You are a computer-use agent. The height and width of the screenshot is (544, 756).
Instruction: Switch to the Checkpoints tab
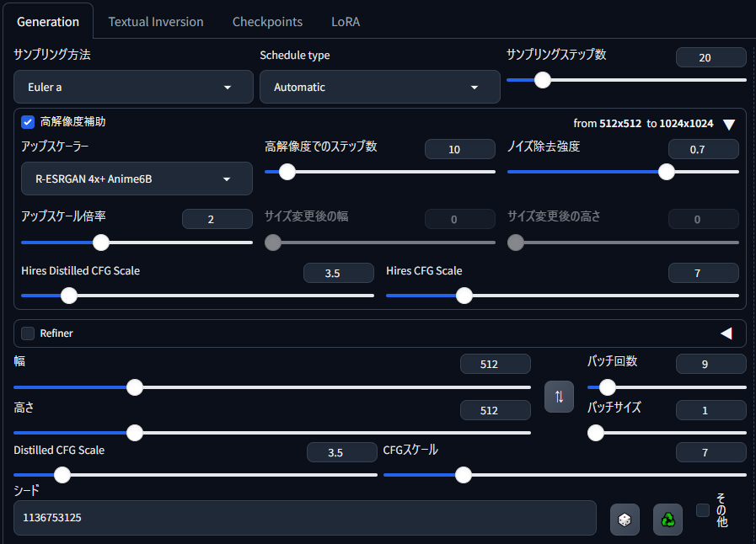pyautogui.click(x=267, y=22)
